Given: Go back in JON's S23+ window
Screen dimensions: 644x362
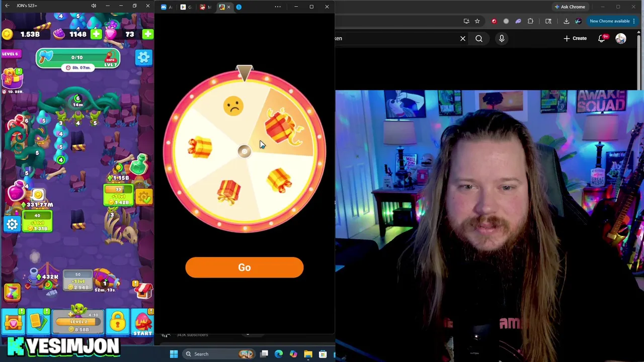Looking at the screenshot, I should point(7,6).
